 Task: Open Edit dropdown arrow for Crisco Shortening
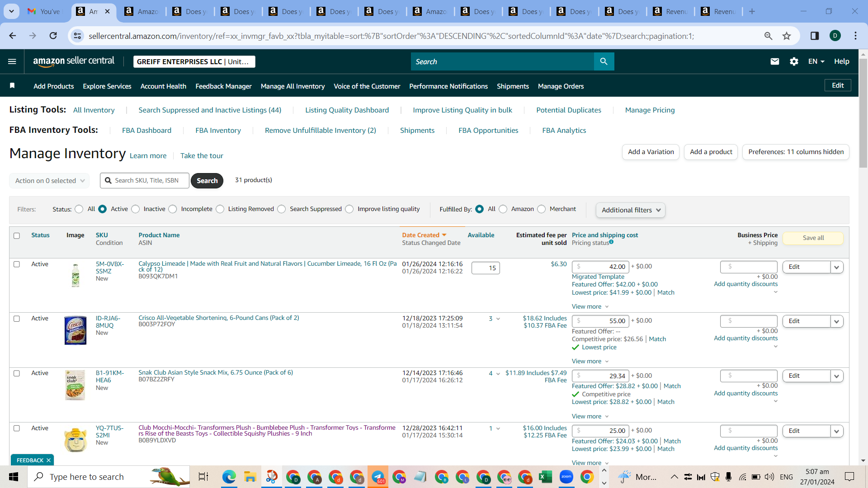click(837, 322)
